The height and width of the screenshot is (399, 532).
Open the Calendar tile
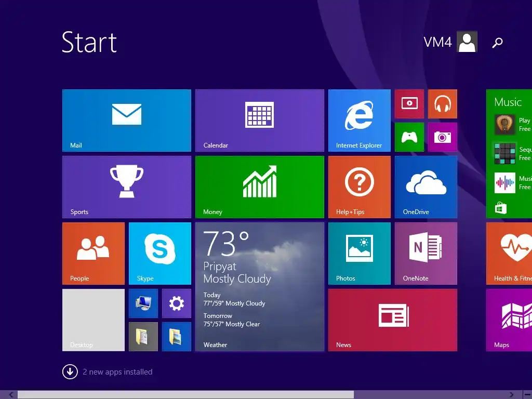(260, 121)
